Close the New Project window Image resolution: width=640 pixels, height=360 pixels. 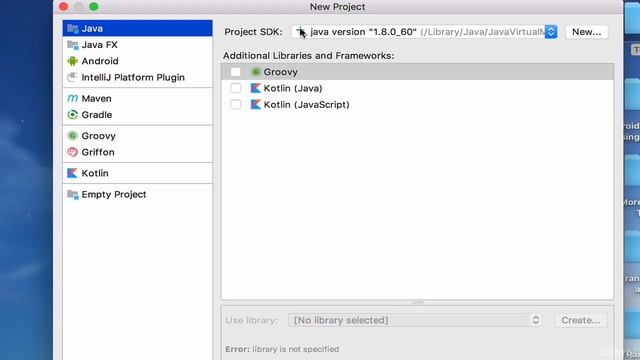(x=64, y=7)
